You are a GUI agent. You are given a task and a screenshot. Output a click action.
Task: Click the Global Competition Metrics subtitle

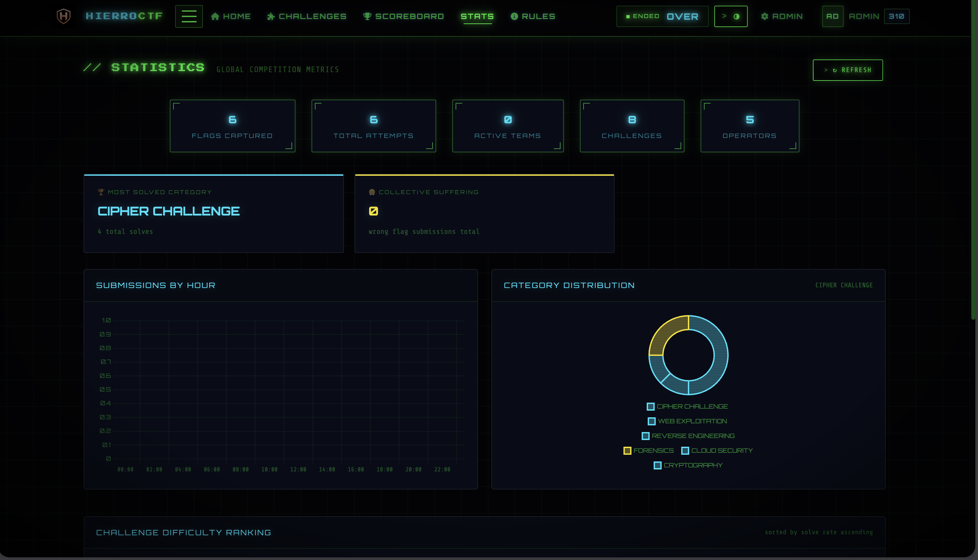(277, 69)
